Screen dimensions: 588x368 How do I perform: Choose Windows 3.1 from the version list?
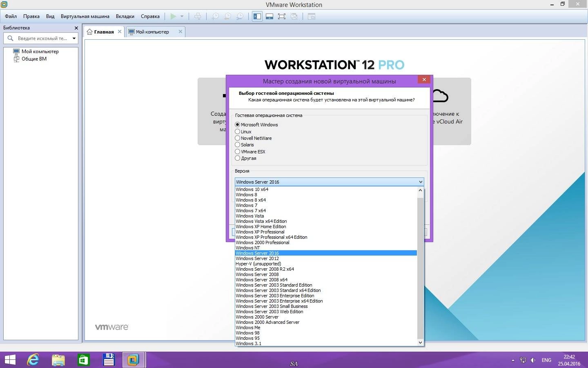326,343
